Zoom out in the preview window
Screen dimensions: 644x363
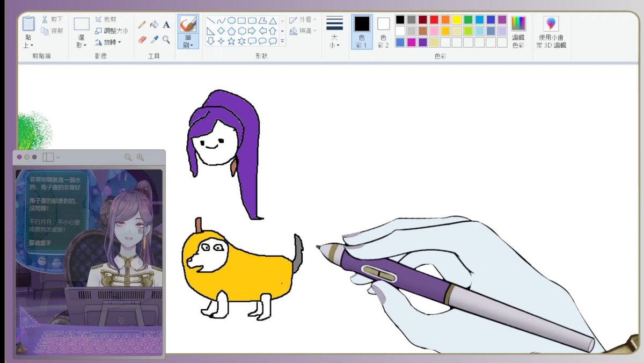coord(128,157)
